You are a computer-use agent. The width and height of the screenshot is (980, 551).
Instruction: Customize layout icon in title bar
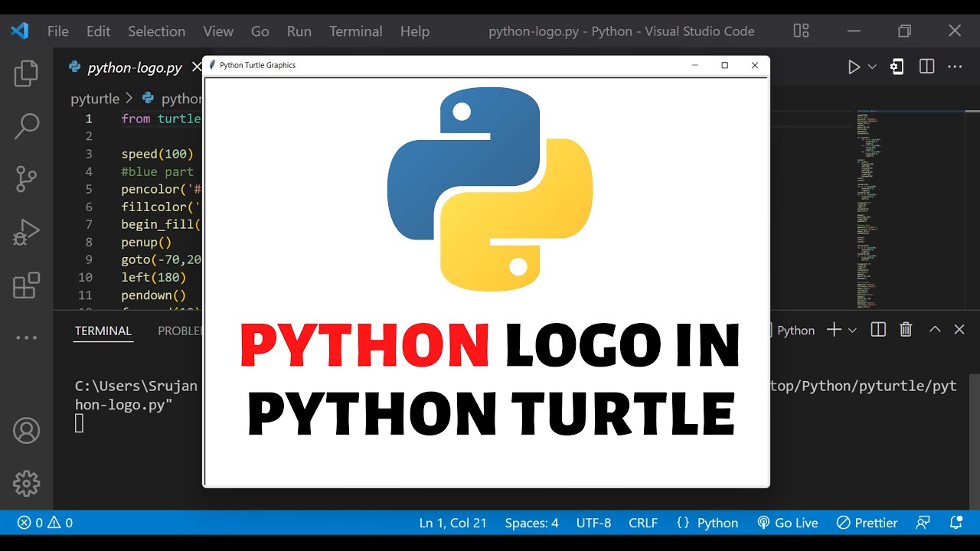[801, 31]
